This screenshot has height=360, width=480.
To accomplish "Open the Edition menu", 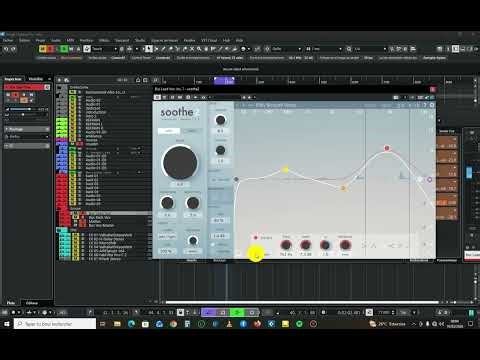I will (24, 40).
